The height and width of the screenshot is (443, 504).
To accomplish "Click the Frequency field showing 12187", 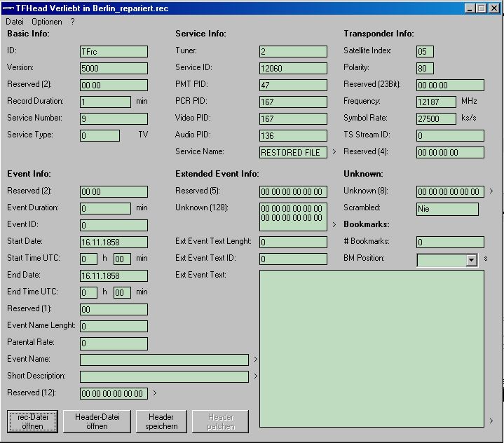I will click(x=436, y=102).
